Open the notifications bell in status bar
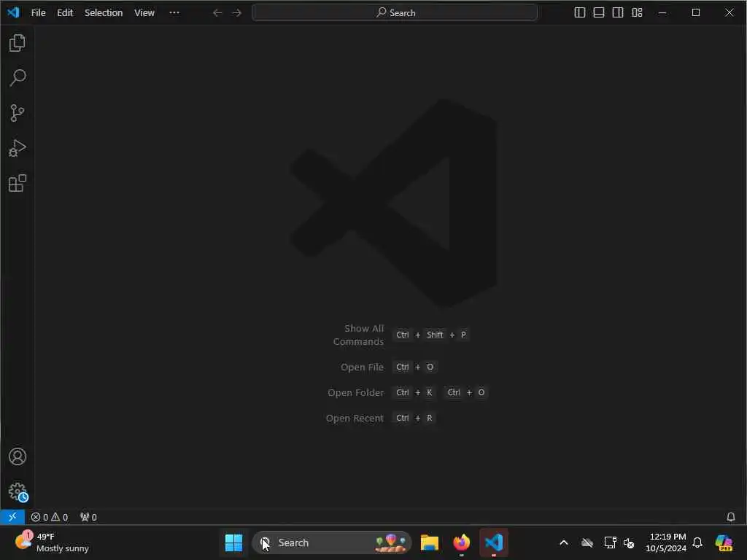 pyautogui.click(x=730, y=517)
